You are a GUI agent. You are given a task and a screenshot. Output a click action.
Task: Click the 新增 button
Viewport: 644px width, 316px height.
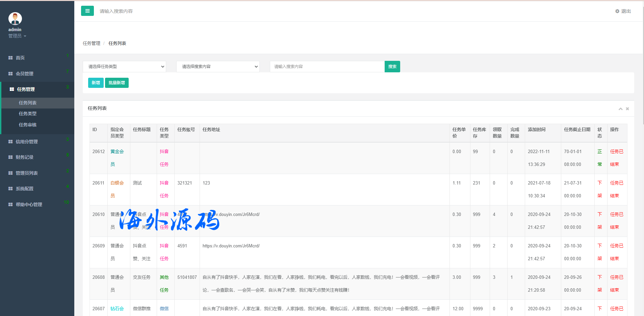(96, 83)
